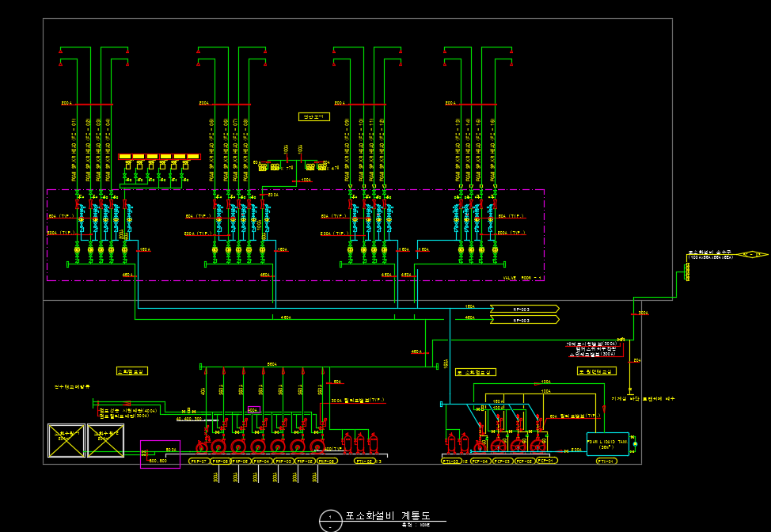The height and width of the screenshot is (532, 771).
Task: Select the FCP-01 foam pump symbol
Action: 538,446
